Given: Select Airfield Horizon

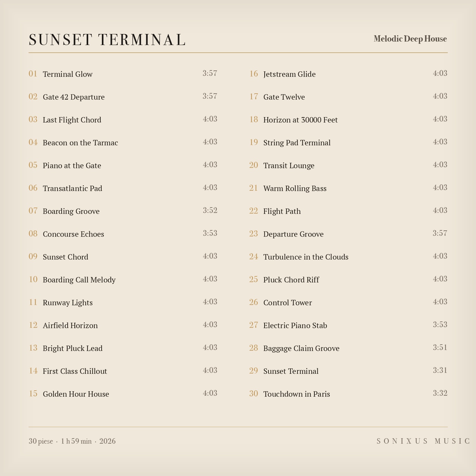Looking at the screenshot, I should point(70,325).
